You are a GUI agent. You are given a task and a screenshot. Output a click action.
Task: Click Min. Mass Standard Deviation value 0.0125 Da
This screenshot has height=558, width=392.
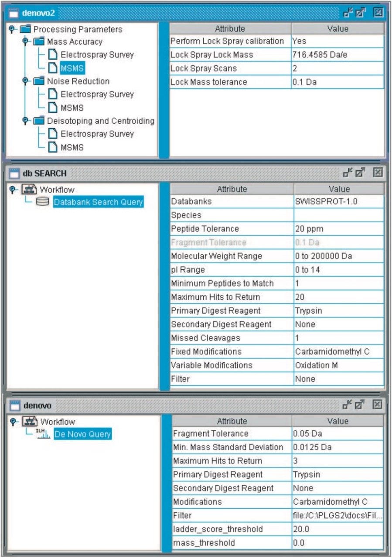tap(338, 447)
